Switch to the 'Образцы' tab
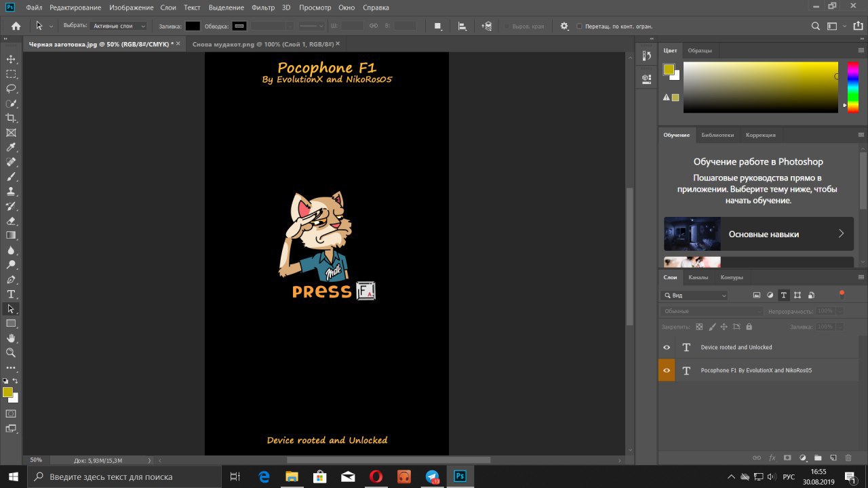The image size is (868, 488). pos(700,51)
